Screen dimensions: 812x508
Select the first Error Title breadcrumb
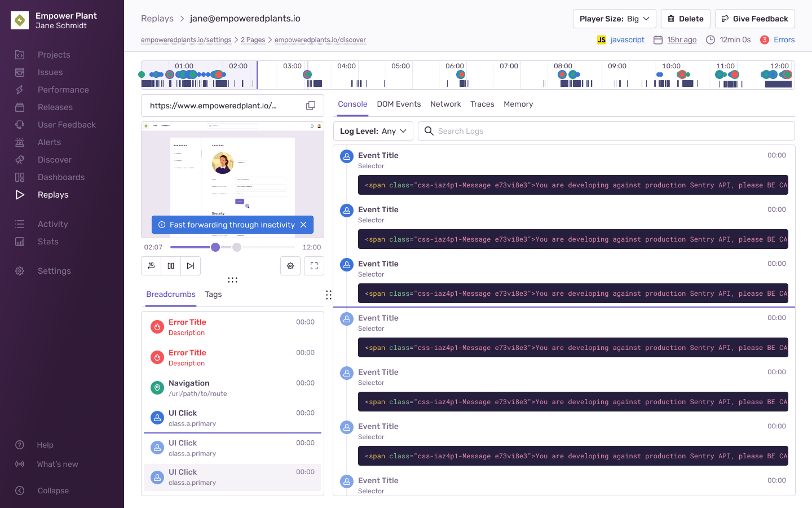[x=232, y=327]
